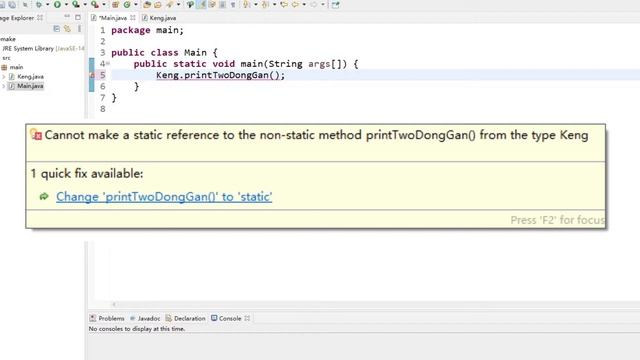
Task: Toggle code folding on line 4
Action: coord(108,64)
